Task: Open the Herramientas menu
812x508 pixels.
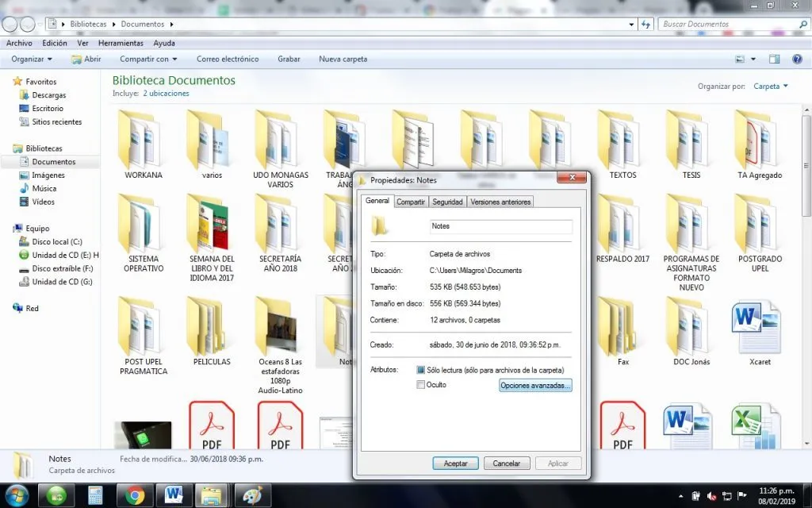Action: pos(121,43)
